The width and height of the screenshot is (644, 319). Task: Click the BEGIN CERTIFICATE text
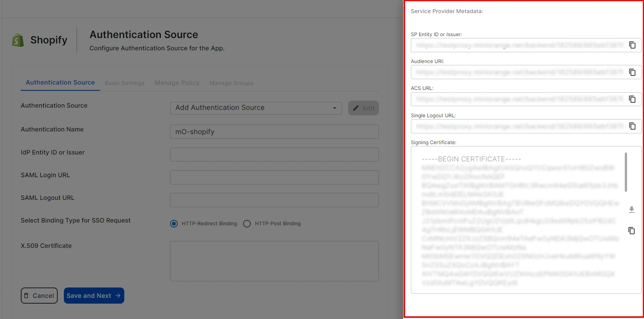click(471, 159)
